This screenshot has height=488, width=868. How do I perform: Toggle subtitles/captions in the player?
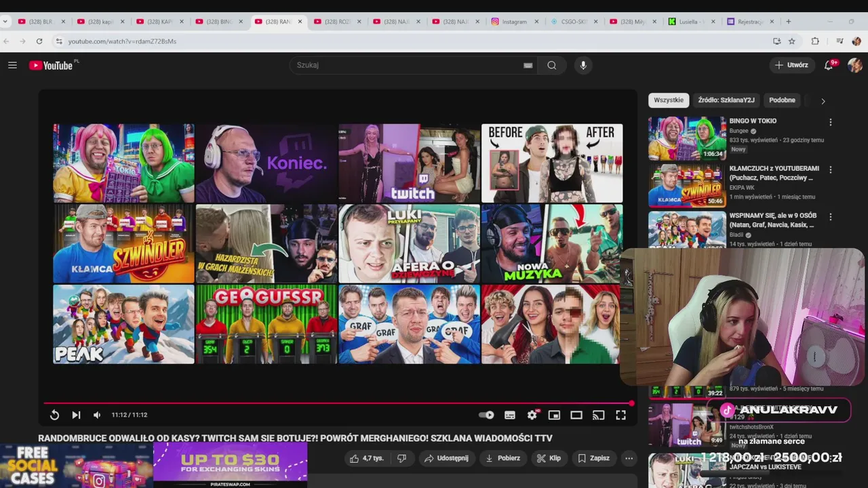[510, 415]
